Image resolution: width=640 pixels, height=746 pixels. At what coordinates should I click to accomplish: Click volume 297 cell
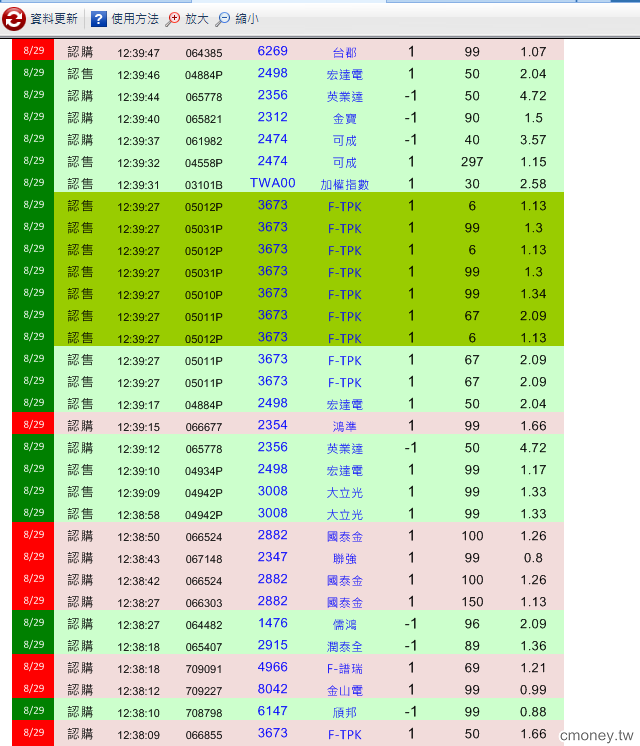pyautogui.click(x=472, y=162)
